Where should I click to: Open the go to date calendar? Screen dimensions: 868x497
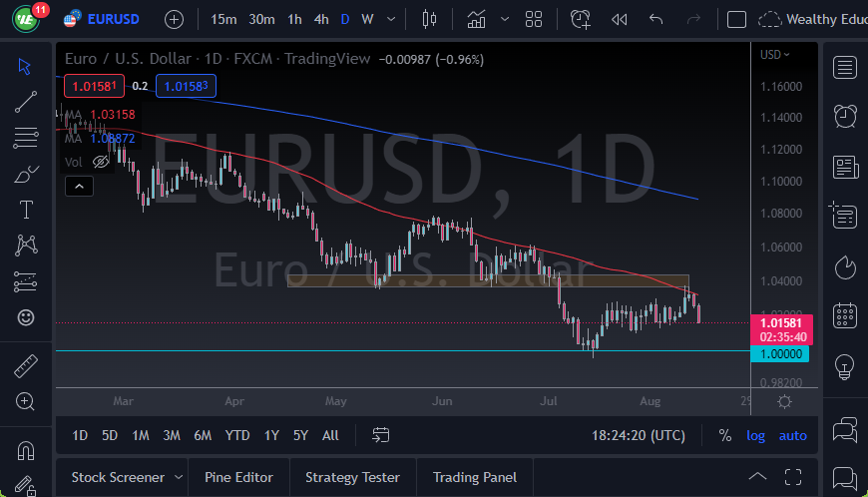tap(381, 435)
